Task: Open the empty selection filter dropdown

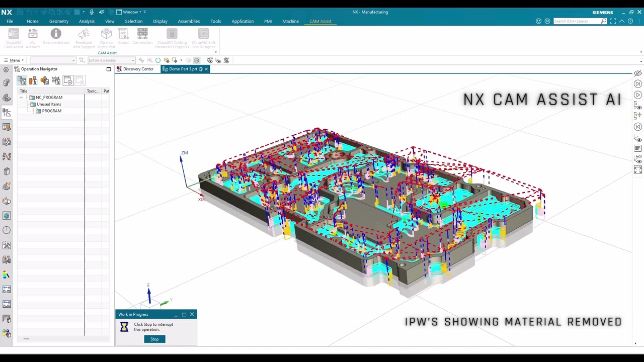Action: coord(53,60)
